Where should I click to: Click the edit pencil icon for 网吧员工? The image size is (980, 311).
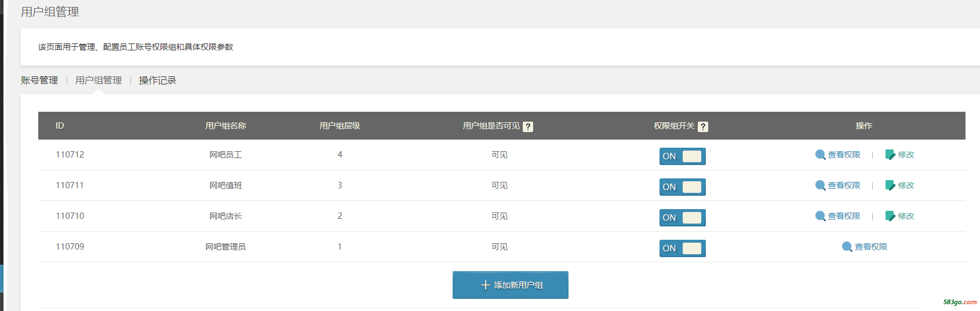pos(890,155)
